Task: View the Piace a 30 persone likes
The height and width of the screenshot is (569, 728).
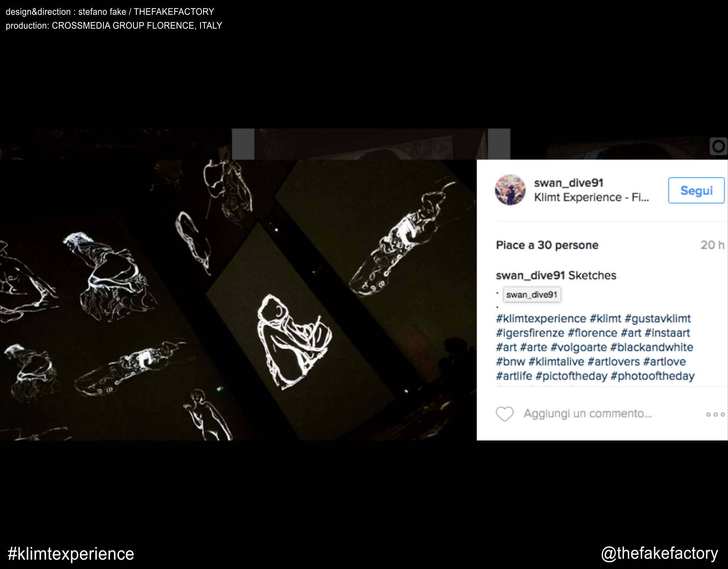Action: [x=547, y=245]
